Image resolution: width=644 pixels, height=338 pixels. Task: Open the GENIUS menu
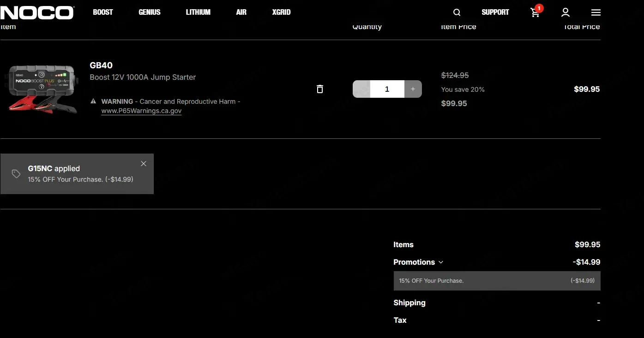tap(150, 12)
